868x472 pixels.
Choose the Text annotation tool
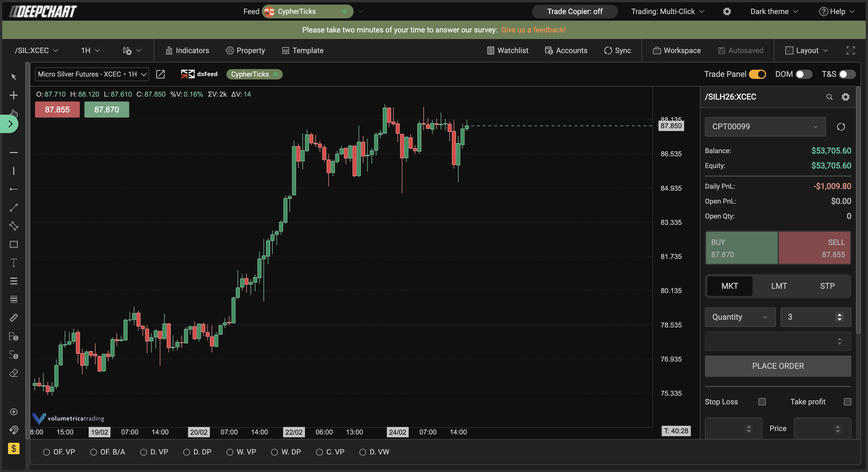click(x=14, y=263)
